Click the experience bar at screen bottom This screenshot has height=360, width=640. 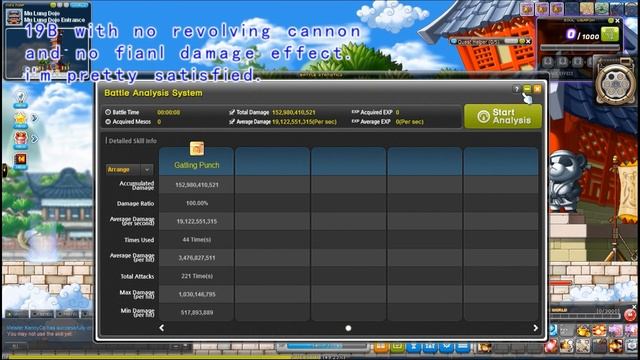point(320,357)
